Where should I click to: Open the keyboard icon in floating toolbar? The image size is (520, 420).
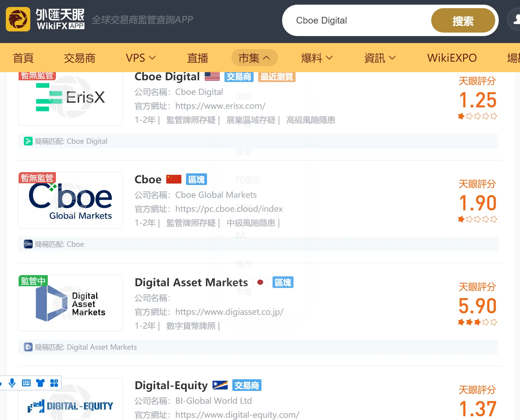26,383
